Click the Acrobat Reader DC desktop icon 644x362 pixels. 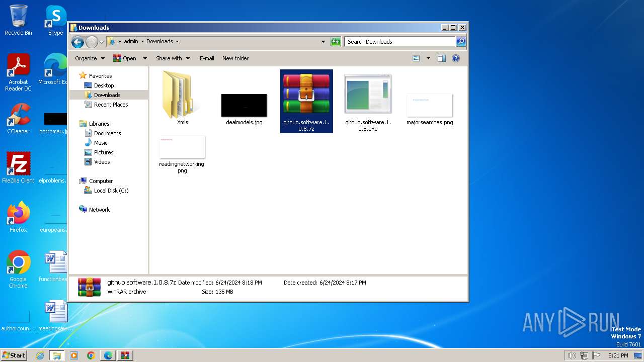pos(18,72)
